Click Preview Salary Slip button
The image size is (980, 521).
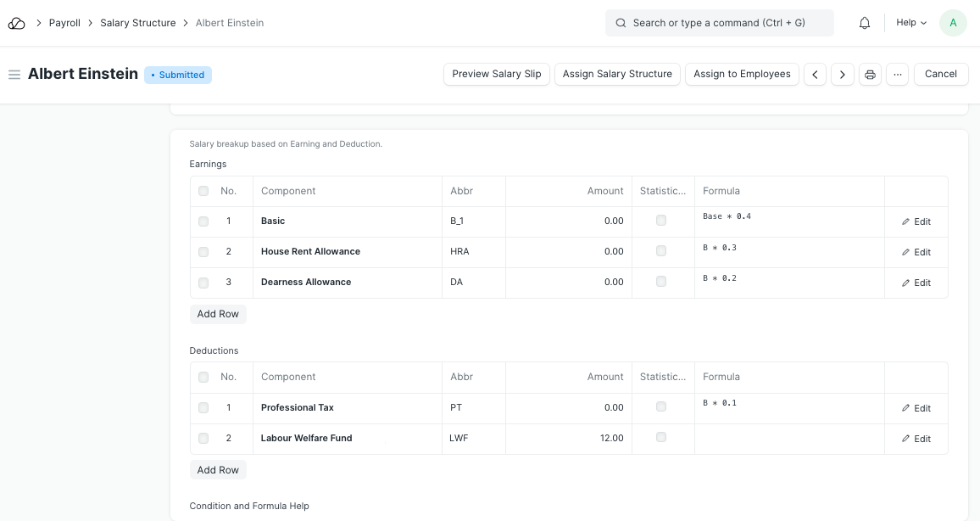tap(497, 74)
